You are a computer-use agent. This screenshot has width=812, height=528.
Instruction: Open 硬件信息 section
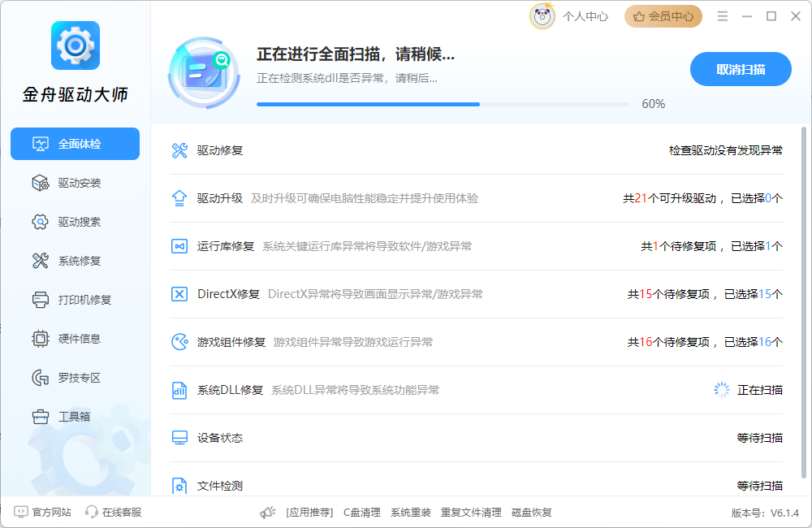click(75, 339)
